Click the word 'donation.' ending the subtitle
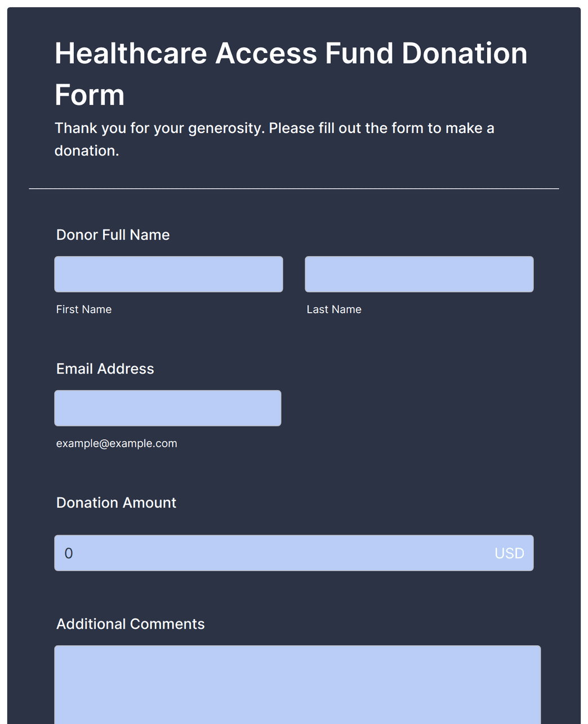Screen dimensions: 588x724 pyautogui.click(x=87, y=150)
